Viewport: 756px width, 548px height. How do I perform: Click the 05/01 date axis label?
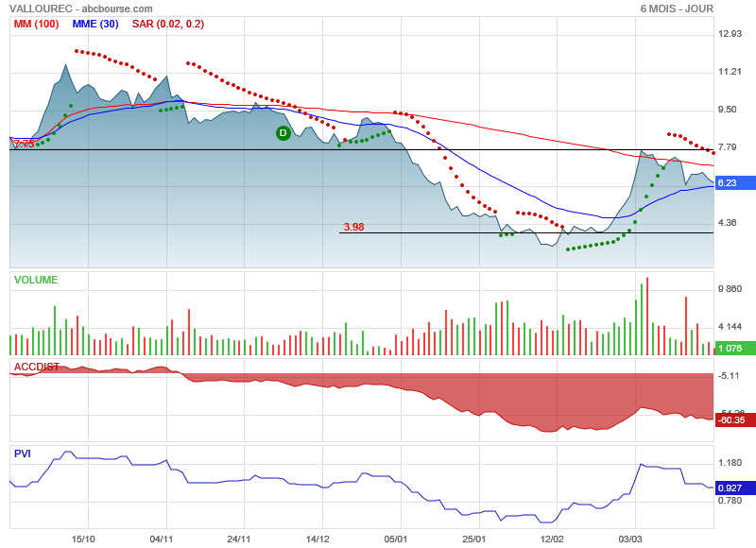[x=396, y=539]
